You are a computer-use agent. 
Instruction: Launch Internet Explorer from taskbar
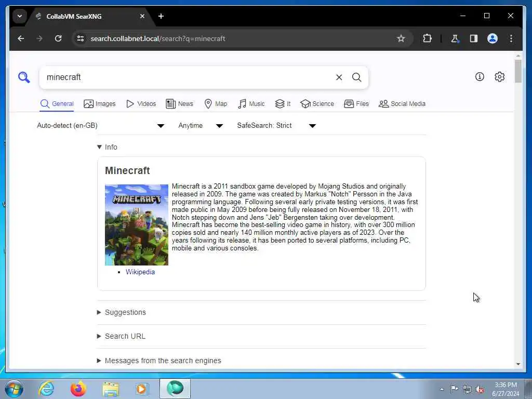pos(46,389)
